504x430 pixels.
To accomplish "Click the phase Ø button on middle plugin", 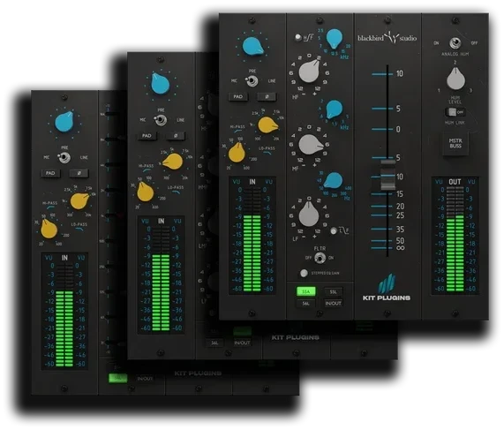I will click(176, 136).
